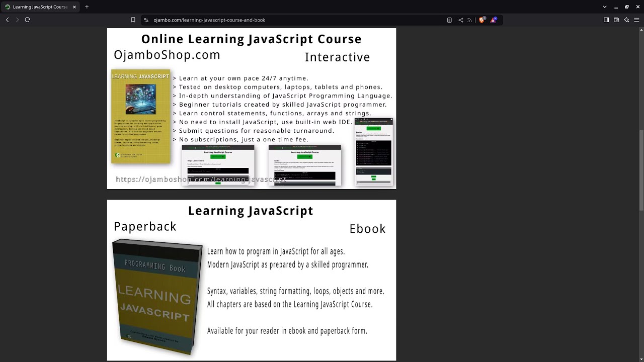Close the Learning JavaScript Course tab
Screen dimensions: 644x362
click(x=74, y=7)
